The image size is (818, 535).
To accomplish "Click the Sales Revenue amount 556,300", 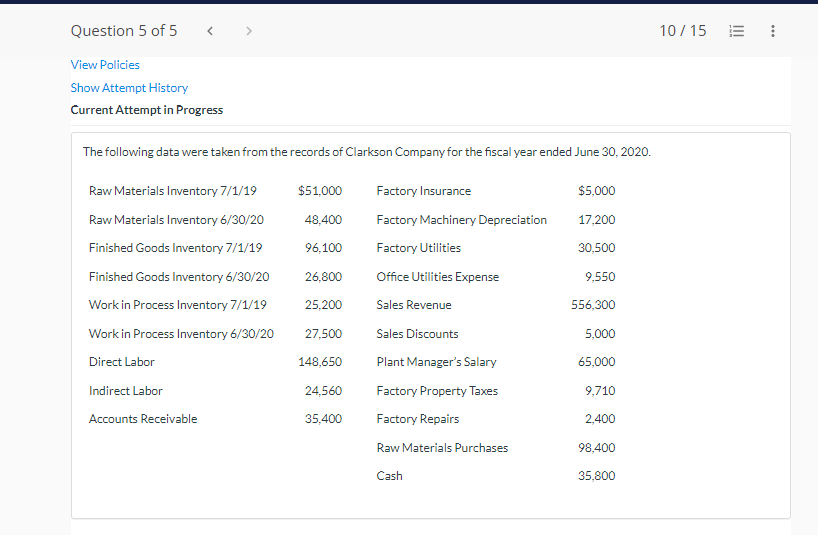I will pyautogui.click(x=593, y=305).
